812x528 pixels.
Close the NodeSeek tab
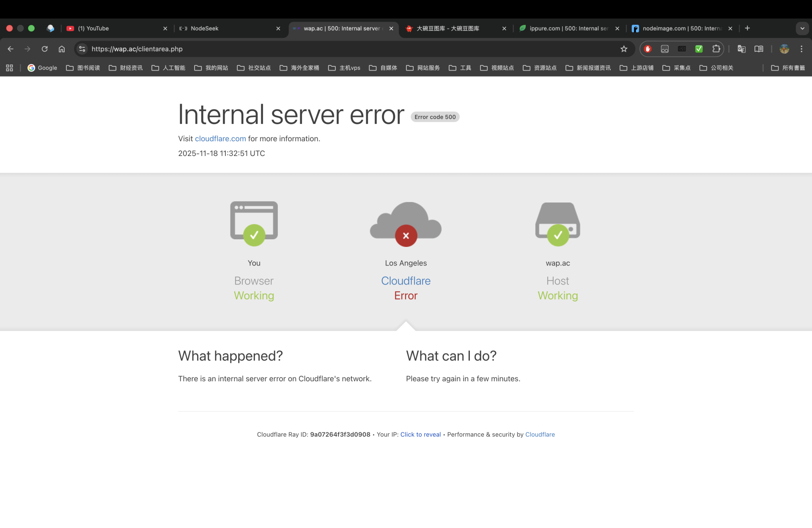(278, 28)
